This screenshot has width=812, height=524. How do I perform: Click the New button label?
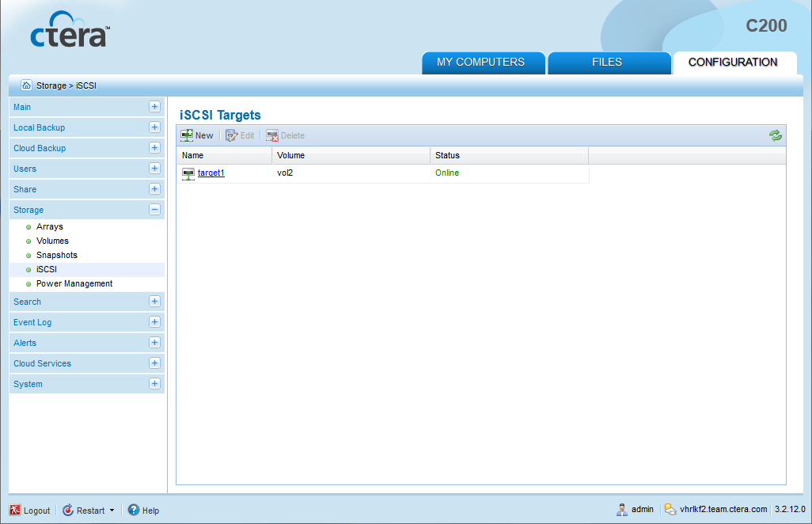click(204, 135)
